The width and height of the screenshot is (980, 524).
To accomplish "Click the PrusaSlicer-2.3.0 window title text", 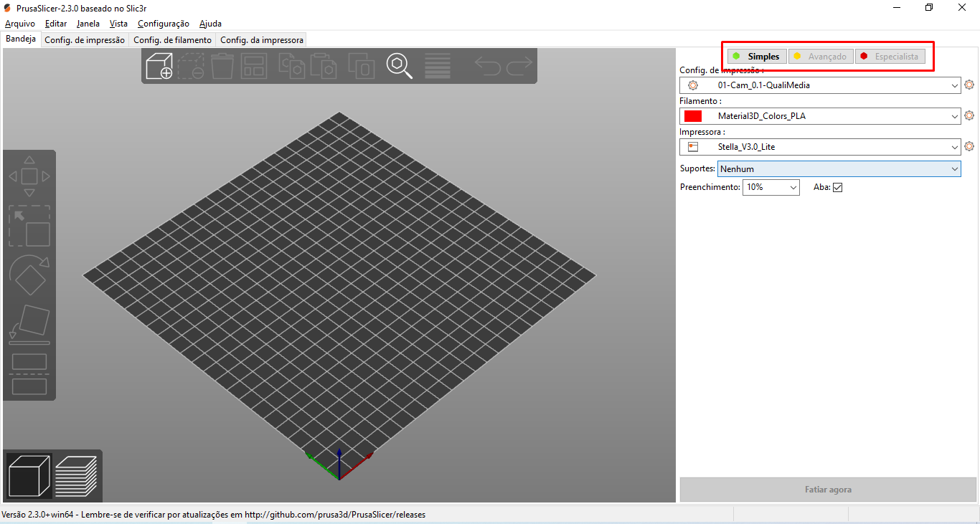I will 82,8.
